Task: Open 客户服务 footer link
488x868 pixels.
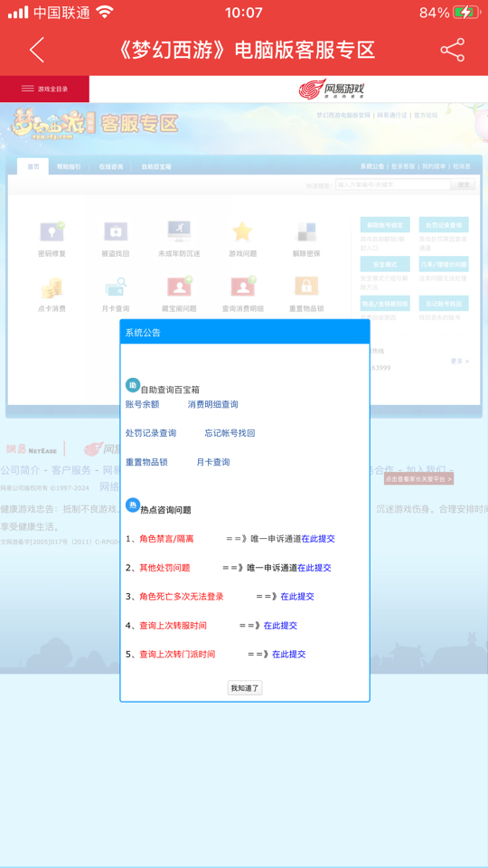Action: pyautogui.click(x=71, y=470)
